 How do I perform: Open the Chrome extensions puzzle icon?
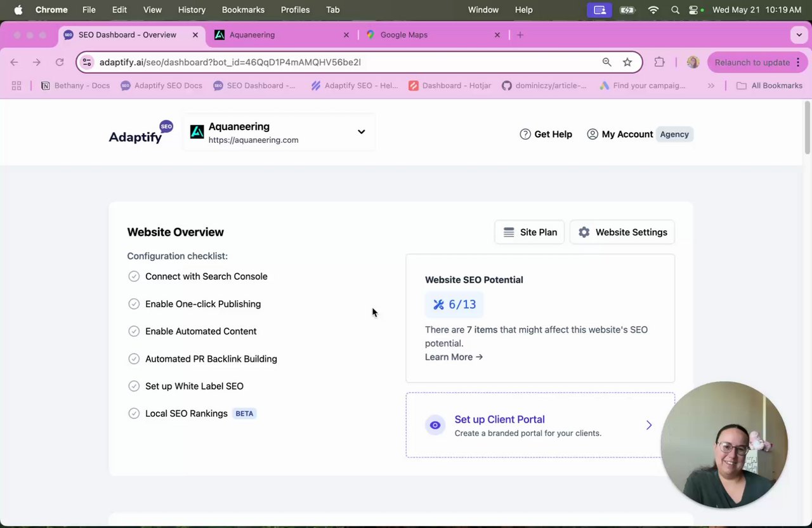point(660,62)
